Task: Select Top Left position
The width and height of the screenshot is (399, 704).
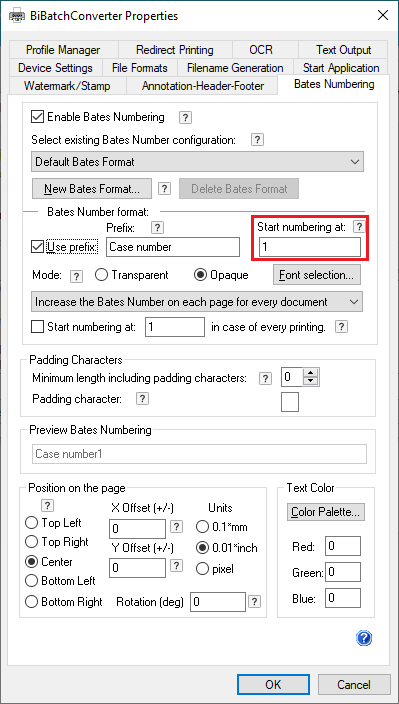Action: 31,523
